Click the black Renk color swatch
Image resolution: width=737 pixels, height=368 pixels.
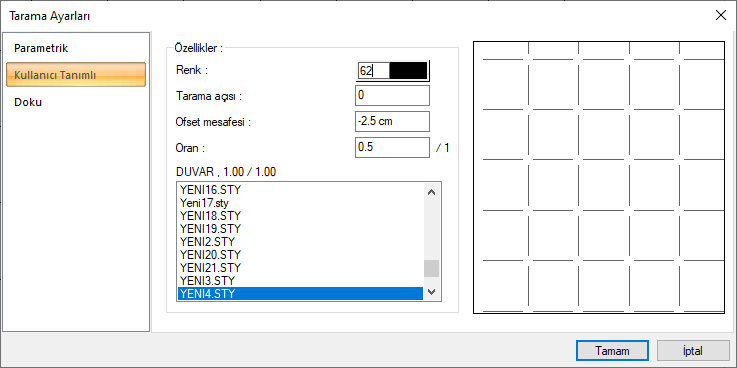point(408,71)
